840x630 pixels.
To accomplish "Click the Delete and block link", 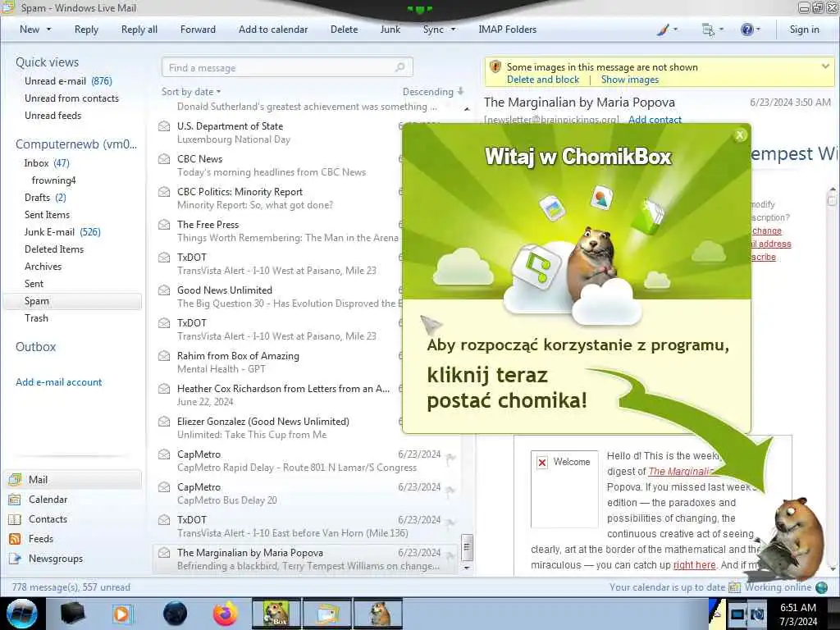I will pyautogui.click(x=543, y=80).
